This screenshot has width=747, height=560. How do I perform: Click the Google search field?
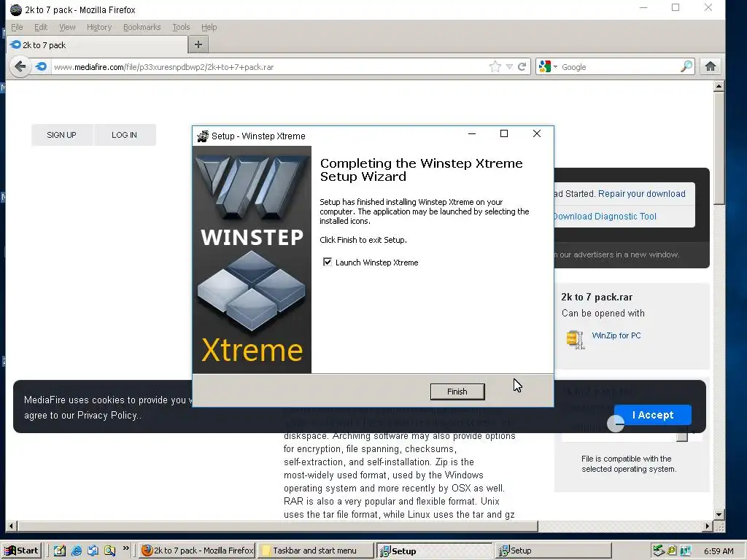pos(619,67)
